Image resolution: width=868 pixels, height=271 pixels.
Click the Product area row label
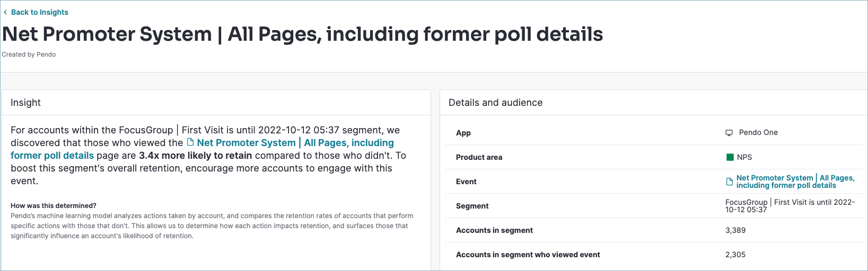tap(479, 157)
